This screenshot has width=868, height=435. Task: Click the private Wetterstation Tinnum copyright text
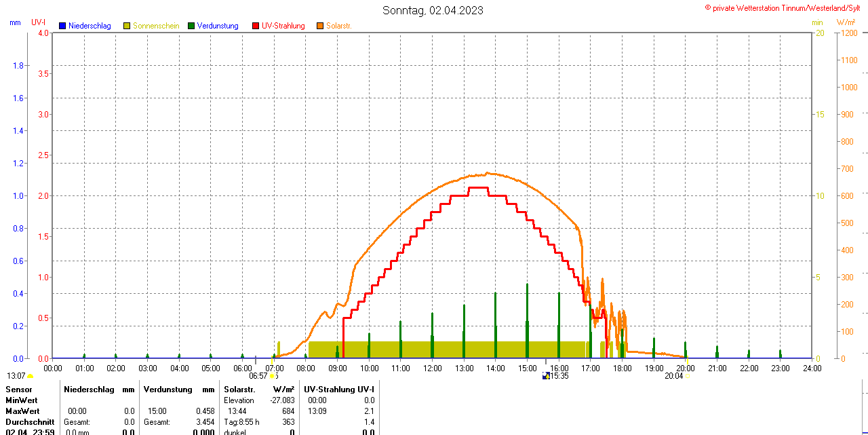click(x=785, y=7)
